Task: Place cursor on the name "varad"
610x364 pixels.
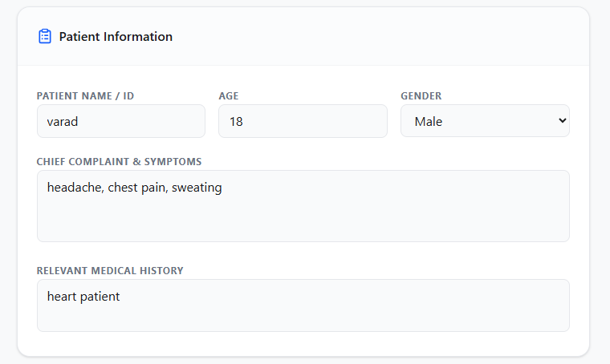Action: [x=65, y=122]
